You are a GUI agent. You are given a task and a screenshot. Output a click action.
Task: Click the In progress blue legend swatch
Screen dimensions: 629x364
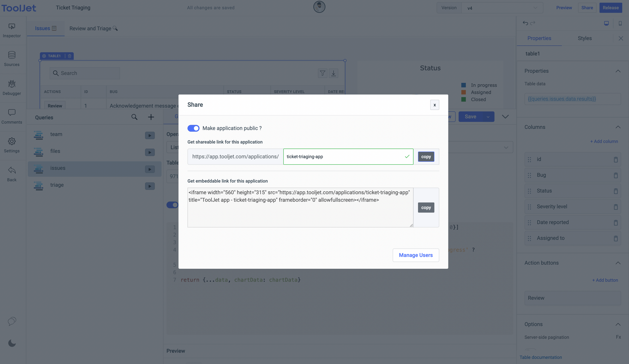tap(463, 85)
